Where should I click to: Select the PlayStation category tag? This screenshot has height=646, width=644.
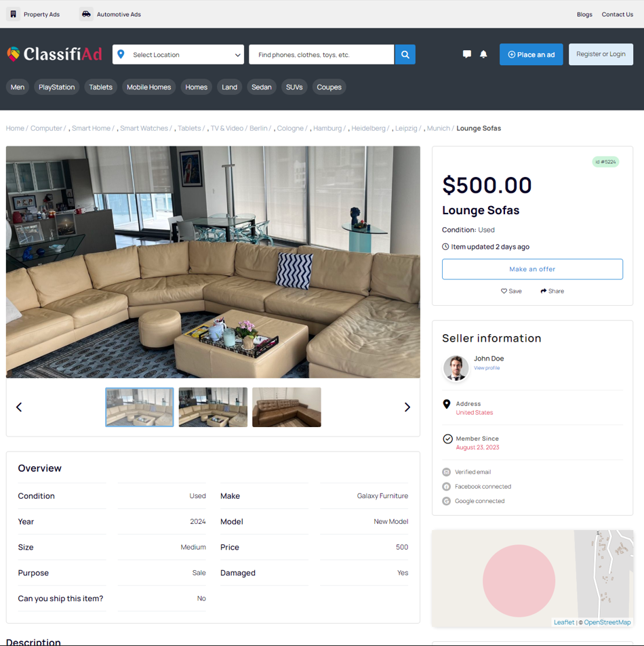[x=57, y=87]
